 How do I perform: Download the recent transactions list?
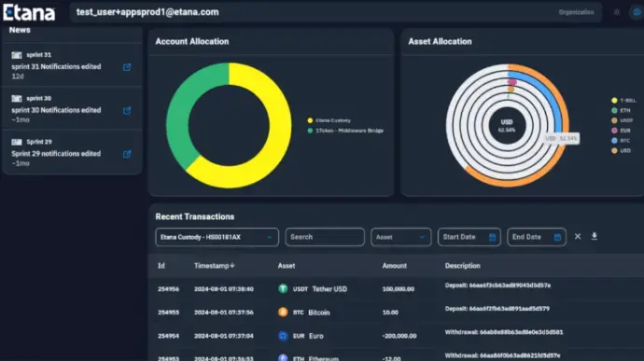pyautogui.click(x=594, y=236)
